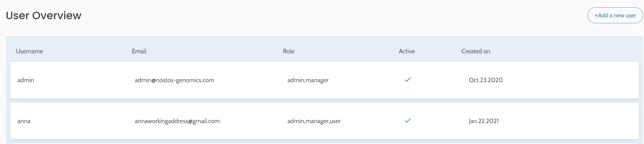The height and width of the screenshot is (144, 644).
Task: Click the Jan.22.2021 creation date
Action: (x=484, y=121)
